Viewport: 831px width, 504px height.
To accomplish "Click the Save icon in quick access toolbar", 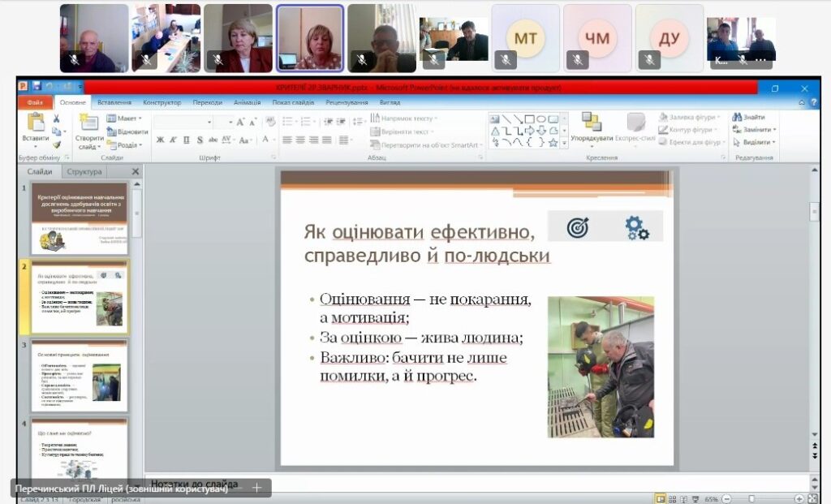I will click(x=37, y=87).
